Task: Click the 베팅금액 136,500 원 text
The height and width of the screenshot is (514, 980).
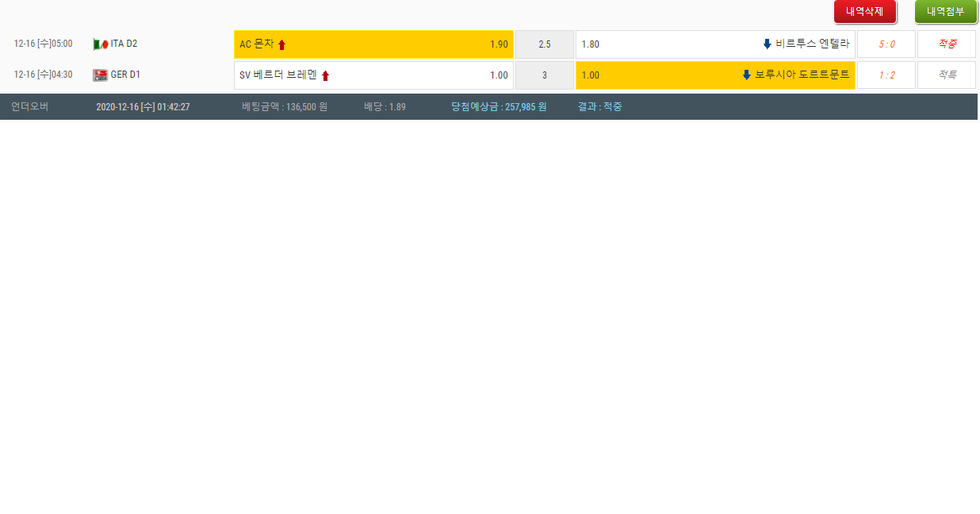Action: tap(285, 106)
